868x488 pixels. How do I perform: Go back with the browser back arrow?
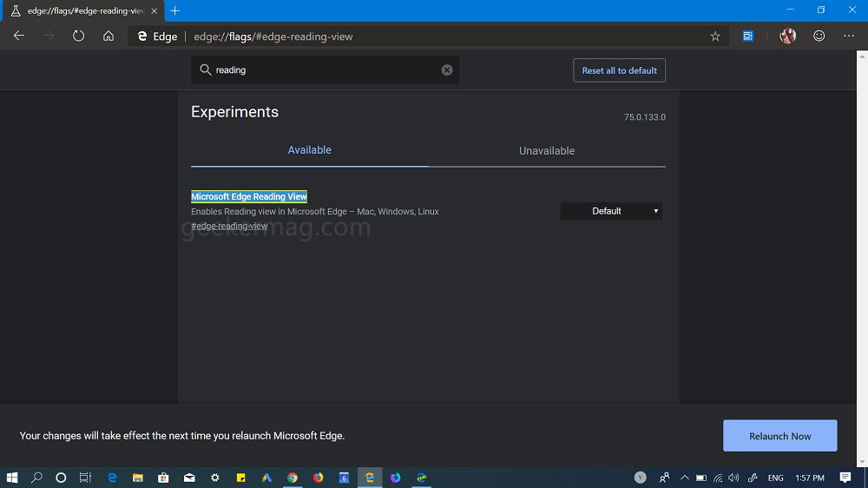click(x=19, y=36)
